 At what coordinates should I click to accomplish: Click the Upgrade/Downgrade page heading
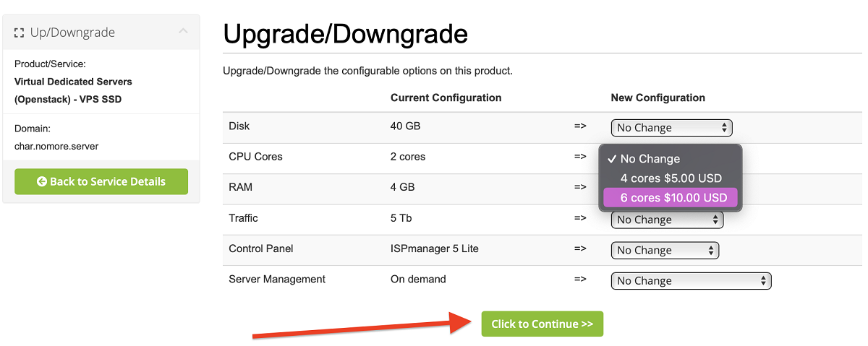point(345,34)
